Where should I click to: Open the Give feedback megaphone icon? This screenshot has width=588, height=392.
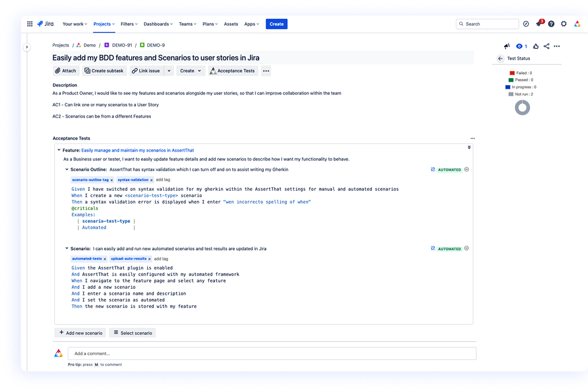pos(506,46)
